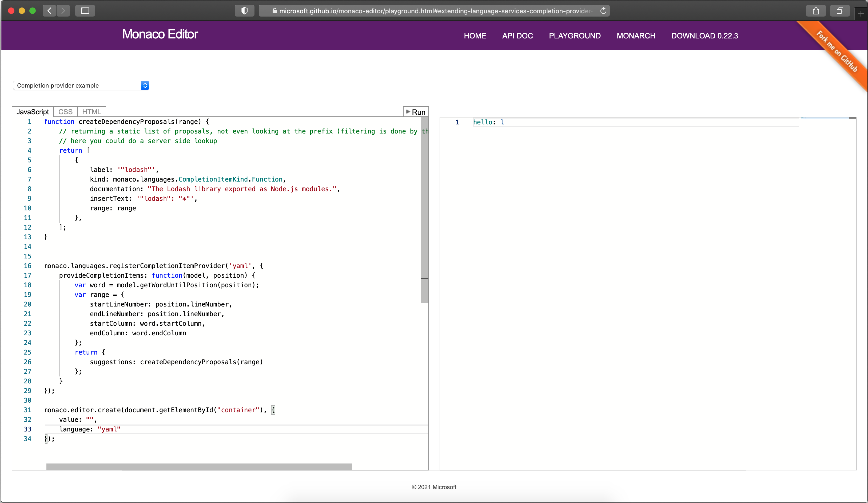
Task: Click the Safari forward navigation arrow
Action: tap(63, 11)
